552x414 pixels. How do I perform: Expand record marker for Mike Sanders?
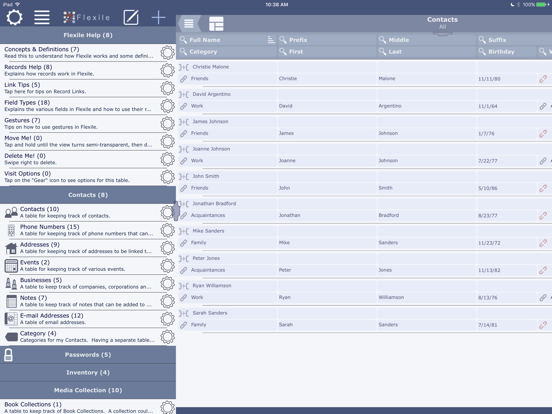point(183,231)
